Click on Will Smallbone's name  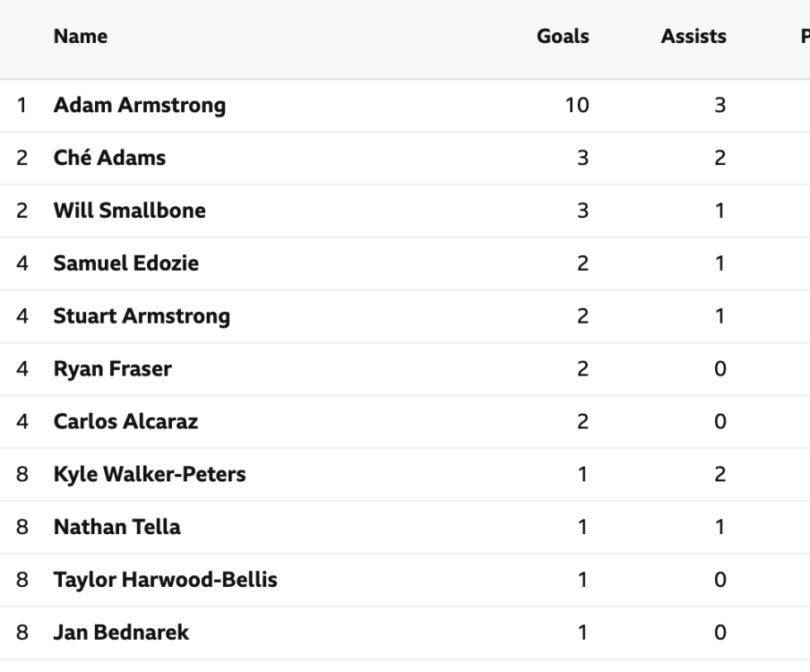coord(130,211)
